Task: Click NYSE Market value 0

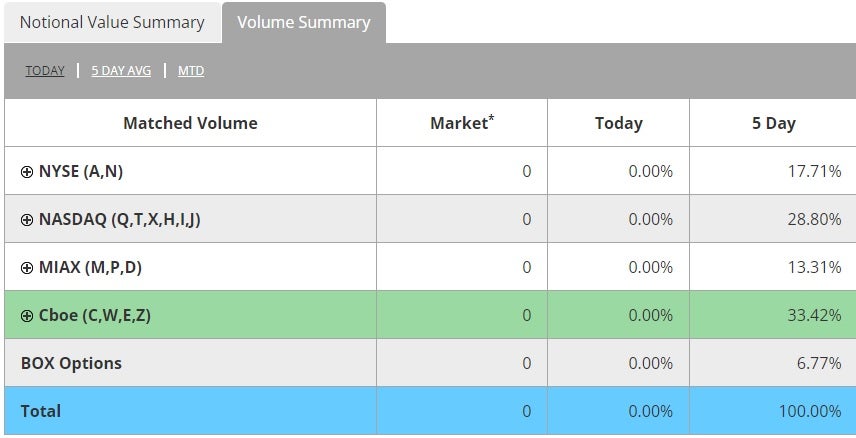Action: 526,171
